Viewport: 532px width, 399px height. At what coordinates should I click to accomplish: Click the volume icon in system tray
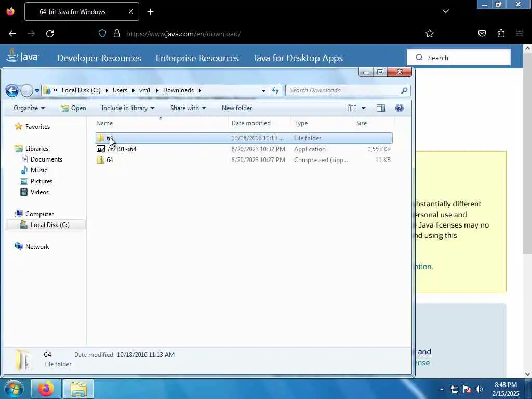coord(479,390)
